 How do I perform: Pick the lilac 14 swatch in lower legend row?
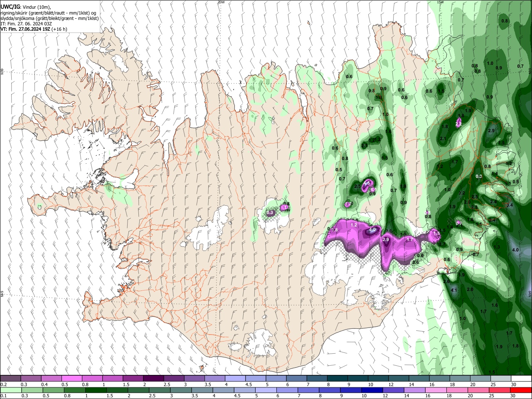(x=415, y=390)
